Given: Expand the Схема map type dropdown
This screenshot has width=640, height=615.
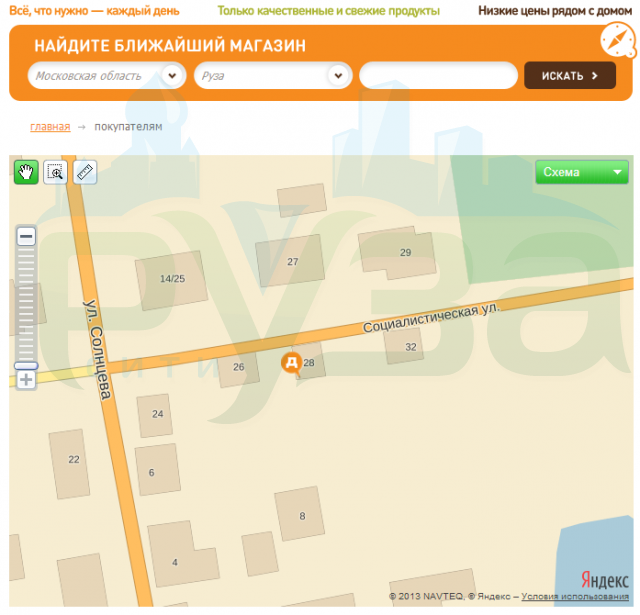Looking at the screenshot, I should [x=581, y=172].
